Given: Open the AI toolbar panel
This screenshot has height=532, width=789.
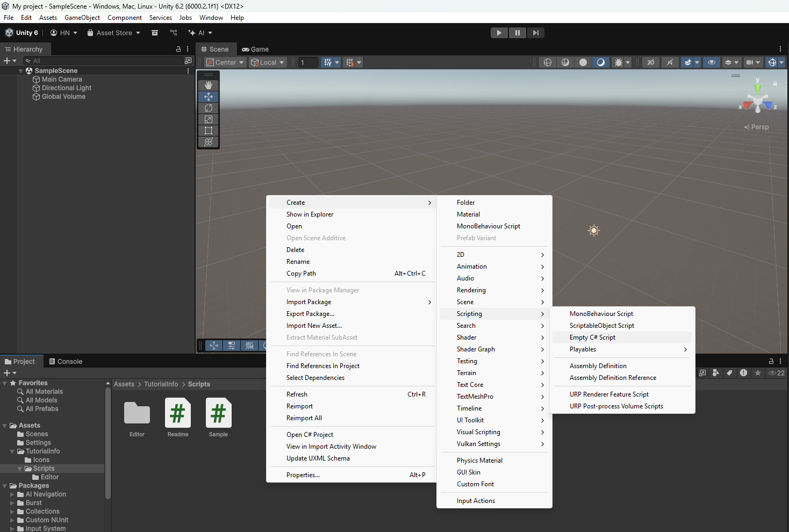Looking at the screenshot, I should coord(200,32).
